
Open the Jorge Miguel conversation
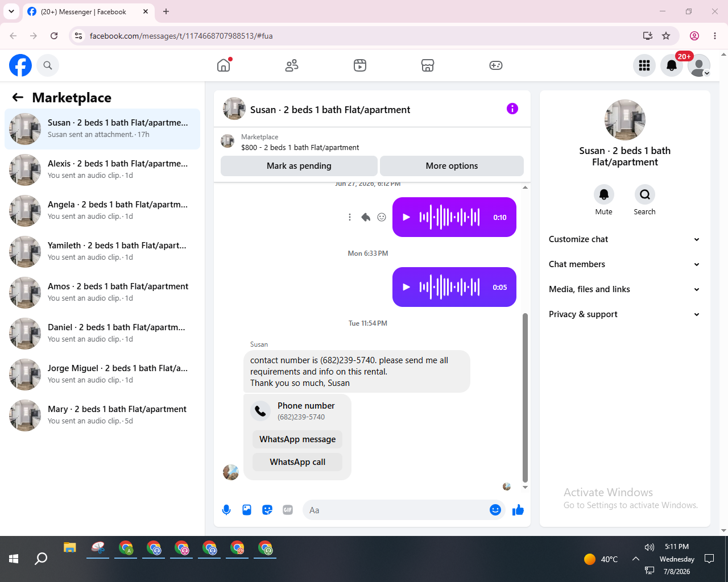(x=102, y=375)
